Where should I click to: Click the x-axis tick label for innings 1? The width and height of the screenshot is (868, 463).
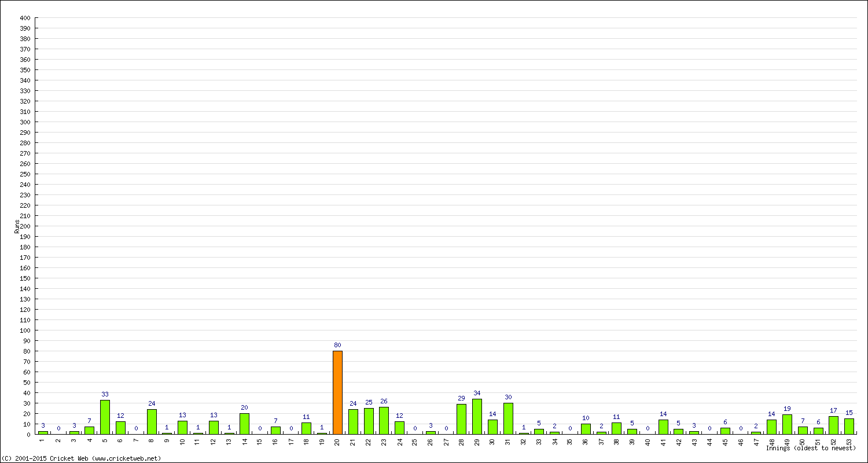[43, 440]
